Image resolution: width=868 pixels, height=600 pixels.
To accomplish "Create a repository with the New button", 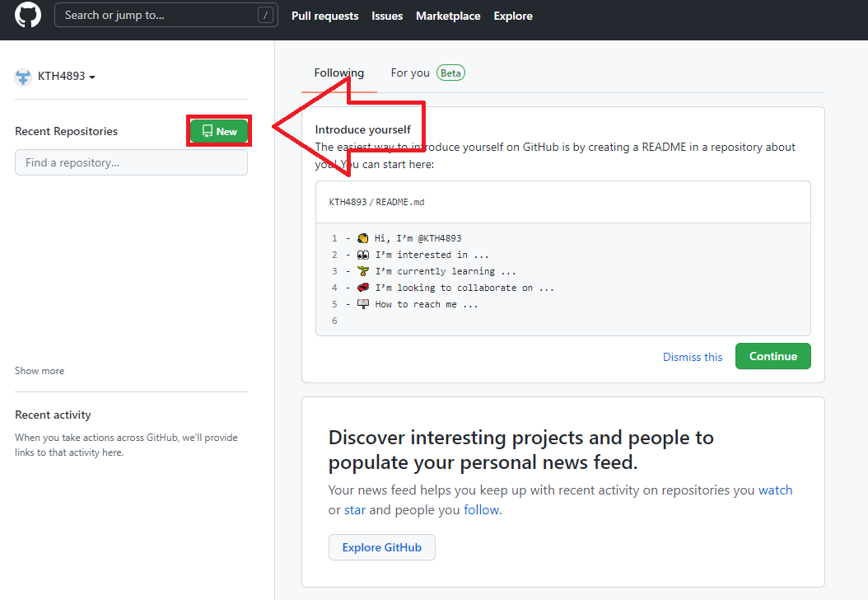I will [x=219, y=131].
